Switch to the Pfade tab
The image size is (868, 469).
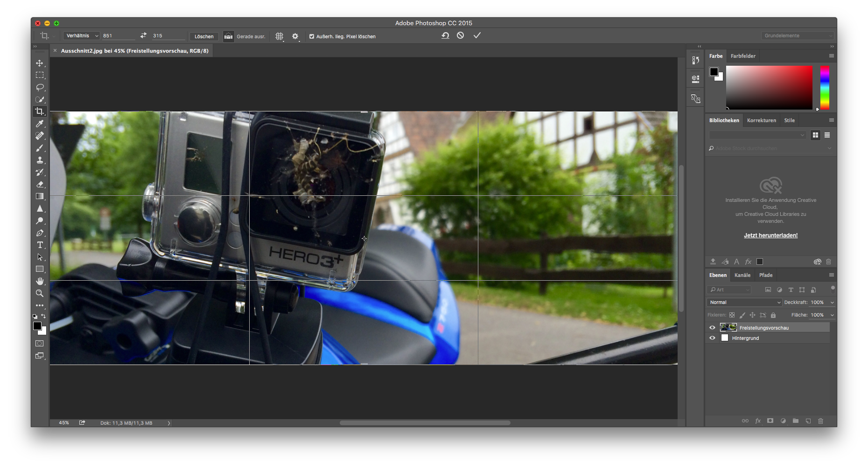(766, 275)
